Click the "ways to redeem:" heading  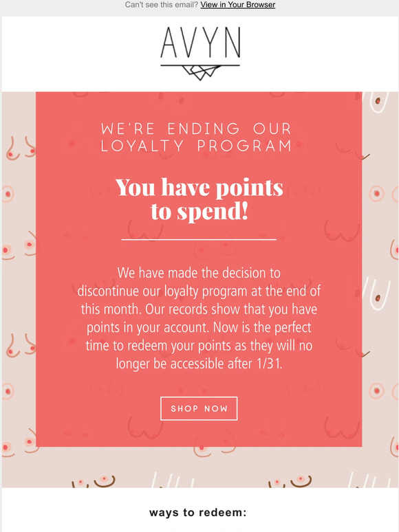pyautogui.click(x=197, y=512)
